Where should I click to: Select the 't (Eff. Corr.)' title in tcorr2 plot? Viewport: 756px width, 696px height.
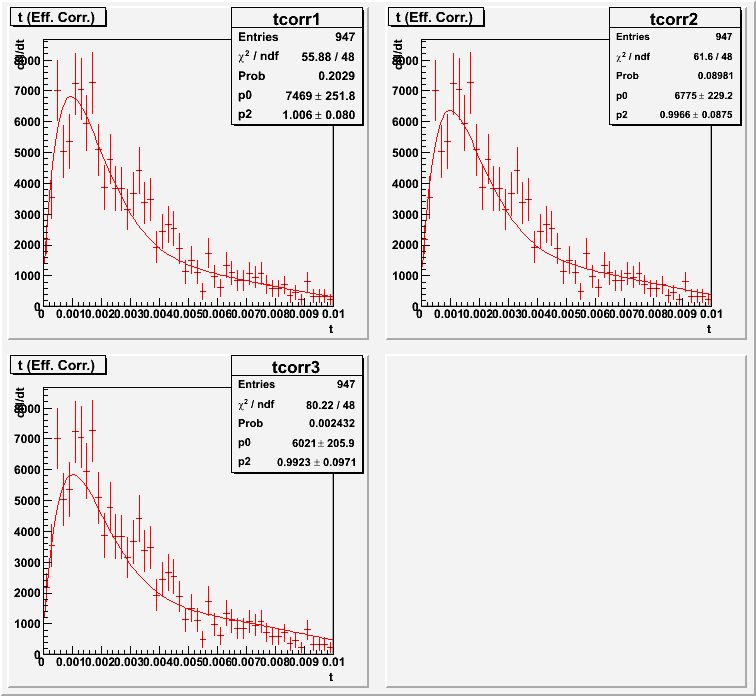click(x=436, y=16)
